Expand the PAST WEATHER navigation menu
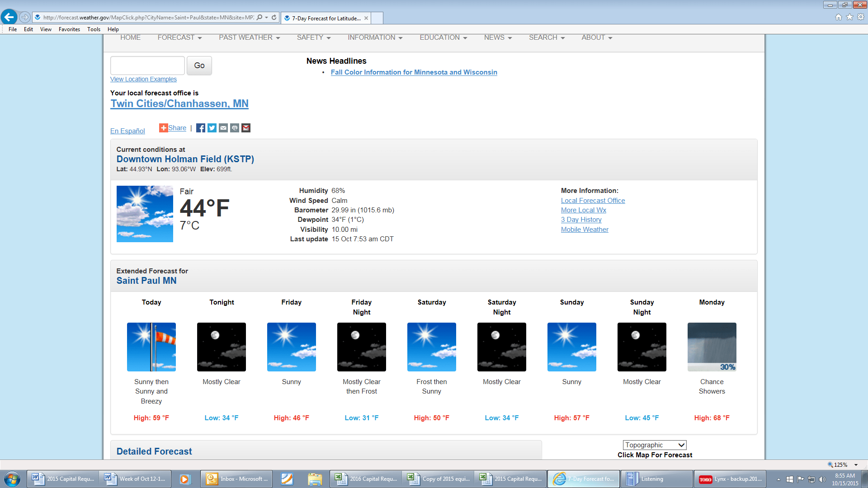The image size is (868, 488). (x=249, y=38)
